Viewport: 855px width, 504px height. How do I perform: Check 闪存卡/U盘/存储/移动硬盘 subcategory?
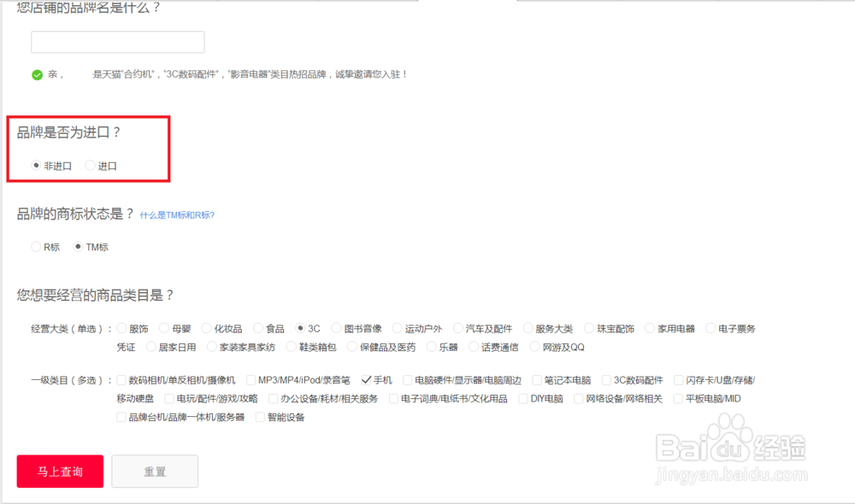[x=678, y=380]
